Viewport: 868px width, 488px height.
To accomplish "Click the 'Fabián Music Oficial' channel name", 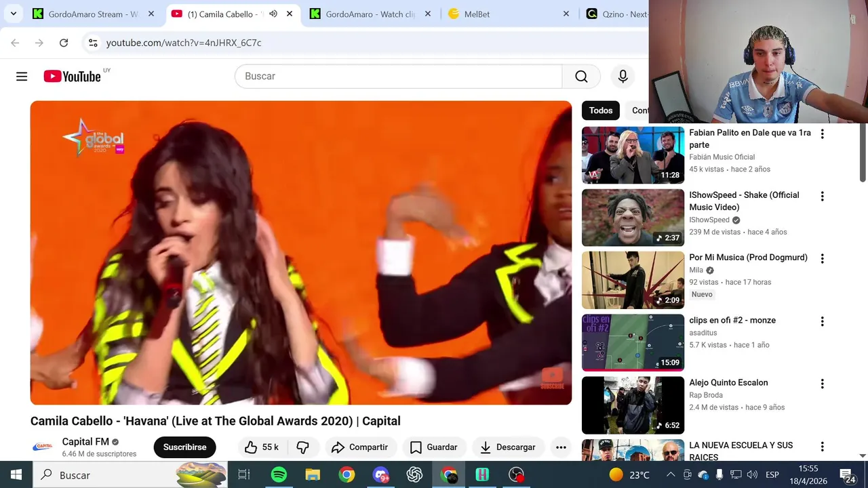I will [722, 157].
